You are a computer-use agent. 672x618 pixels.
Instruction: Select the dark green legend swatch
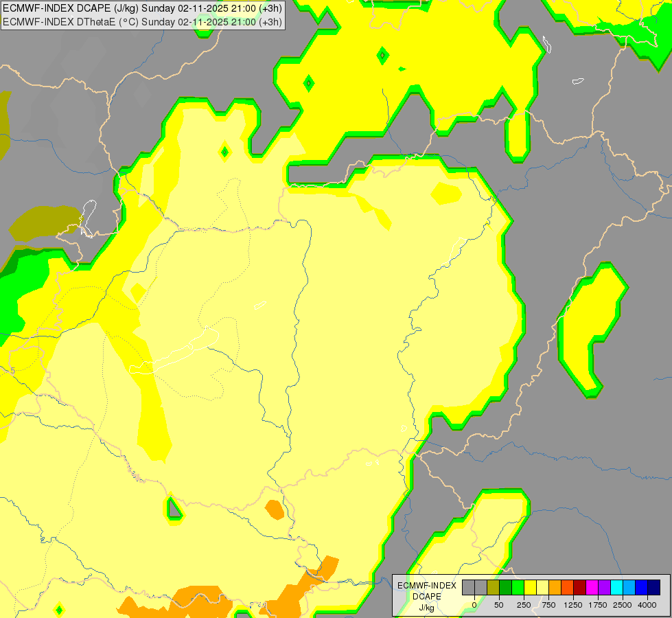pos(506,588)
